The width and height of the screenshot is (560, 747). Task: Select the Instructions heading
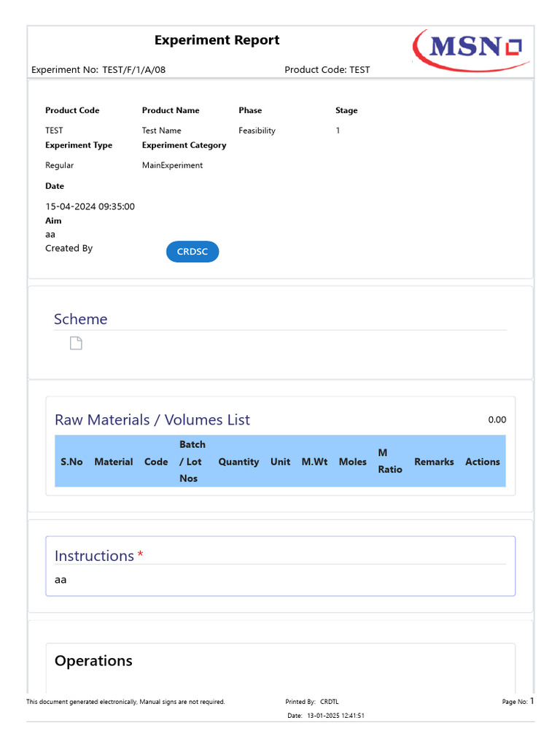(94, 555)
